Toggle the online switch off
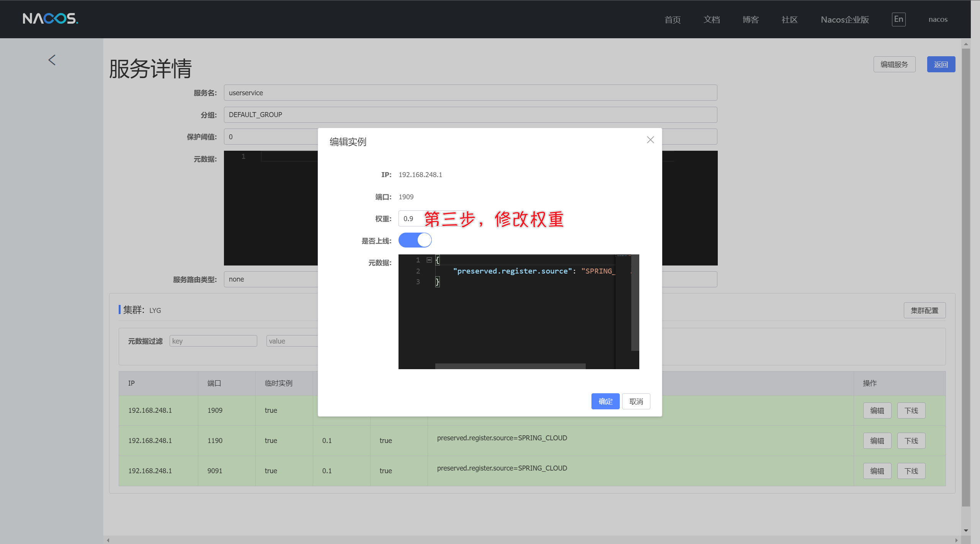 tap(415, 240)
